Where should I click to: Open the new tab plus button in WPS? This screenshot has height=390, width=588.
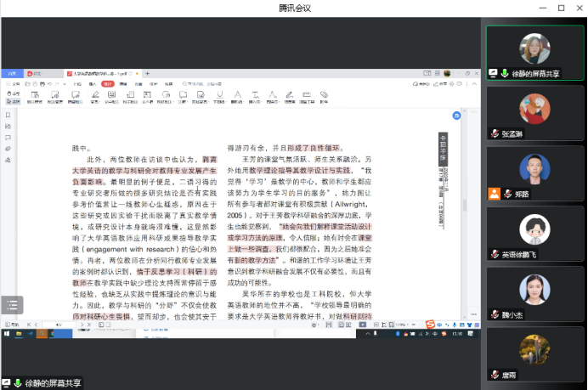[147, 74]
